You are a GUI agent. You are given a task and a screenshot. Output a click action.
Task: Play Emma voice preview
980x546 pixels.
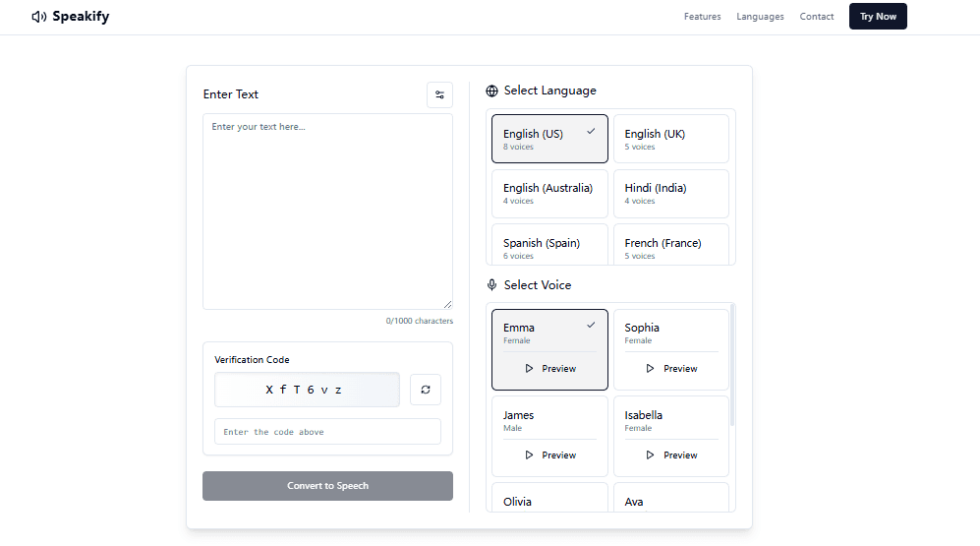pyautogui.click(x=549, y=369)
